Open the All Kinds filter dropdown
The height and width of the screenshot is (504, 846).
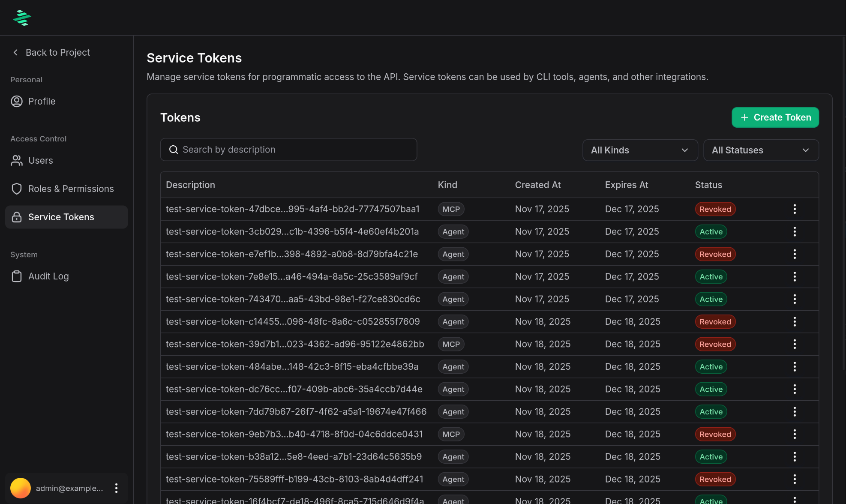click(640, 150)
